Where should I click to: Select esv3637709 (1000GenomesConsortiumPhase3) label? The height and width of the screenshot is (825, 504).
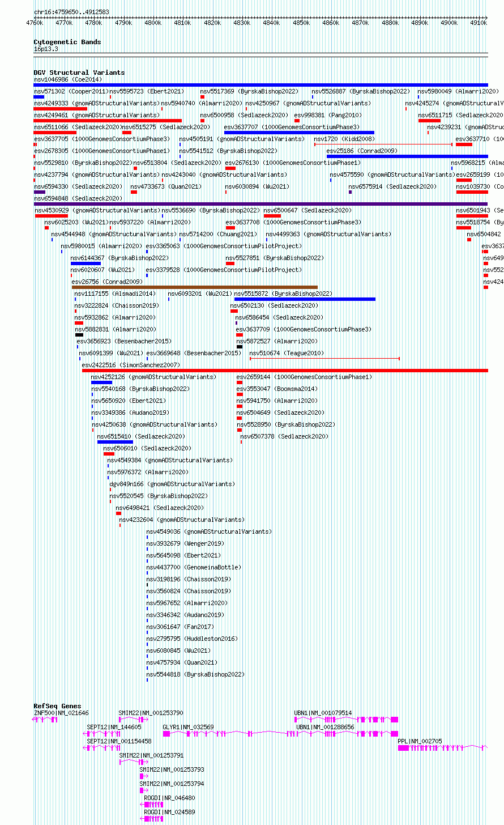304,330
